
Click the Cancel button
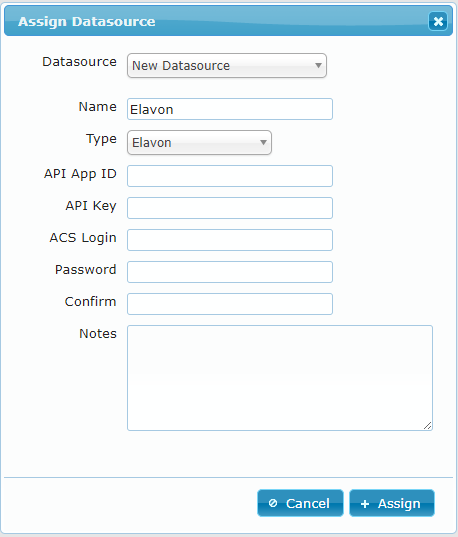pos(300,503)
